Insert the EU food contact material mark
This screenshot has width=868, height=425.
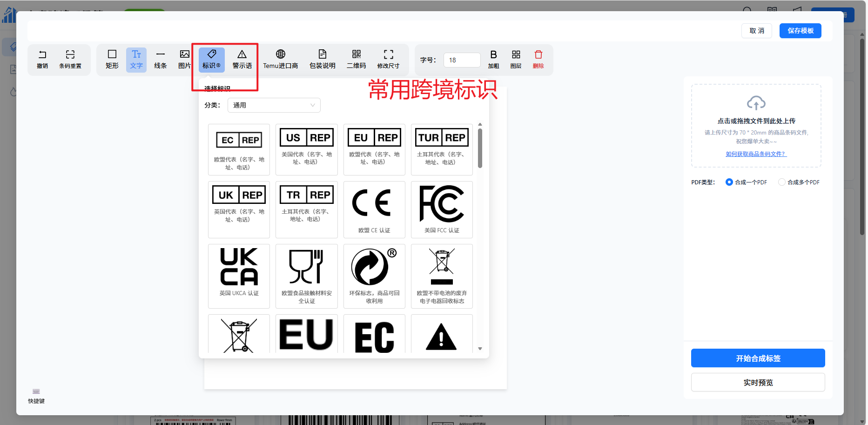point(307,276)
